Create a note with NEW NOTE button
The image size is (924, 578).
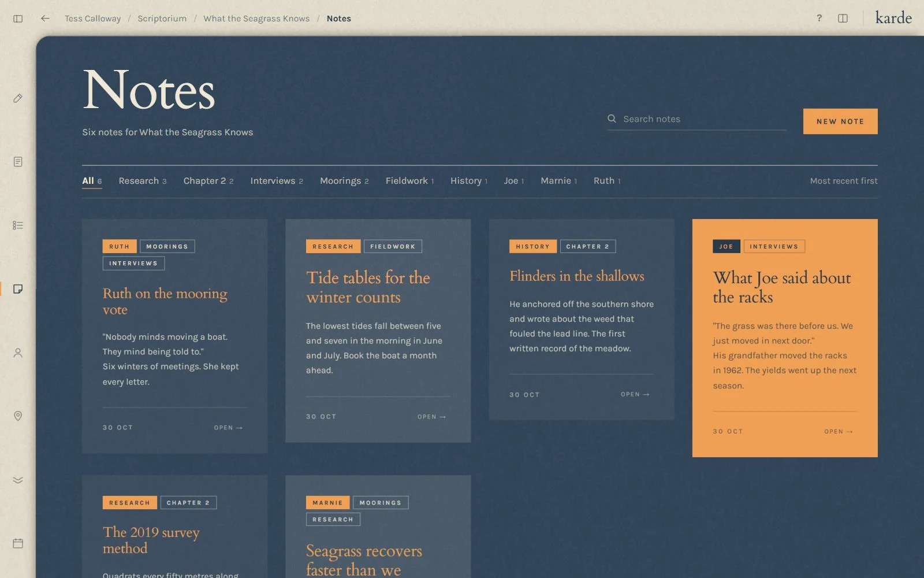[840, 121]
